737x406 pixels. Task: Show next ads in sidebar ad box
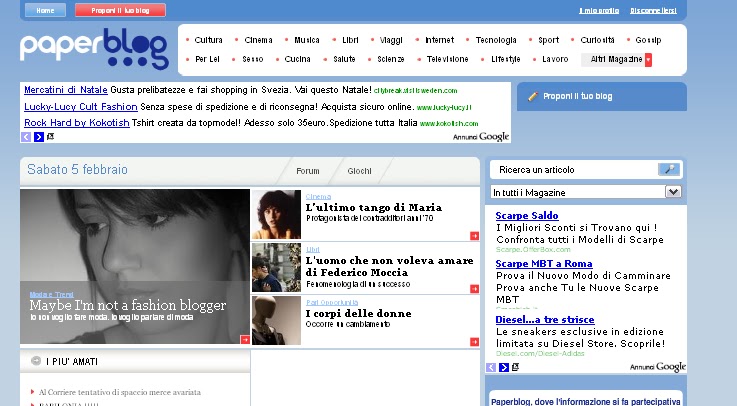[x=503, y=367]
